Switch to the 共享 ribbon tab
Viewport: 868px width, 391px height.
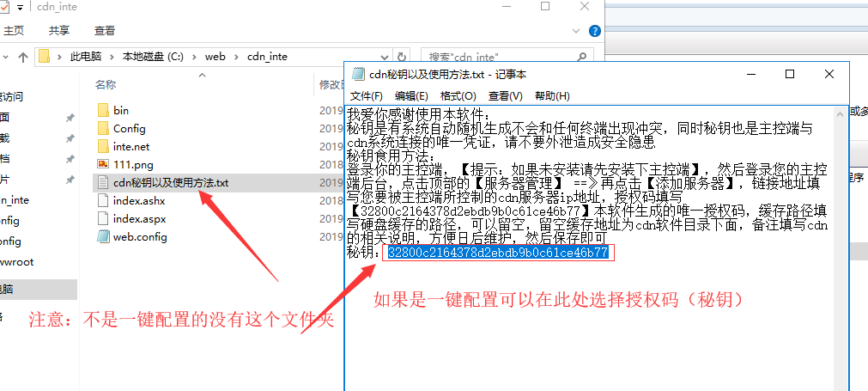coord(59,30)
